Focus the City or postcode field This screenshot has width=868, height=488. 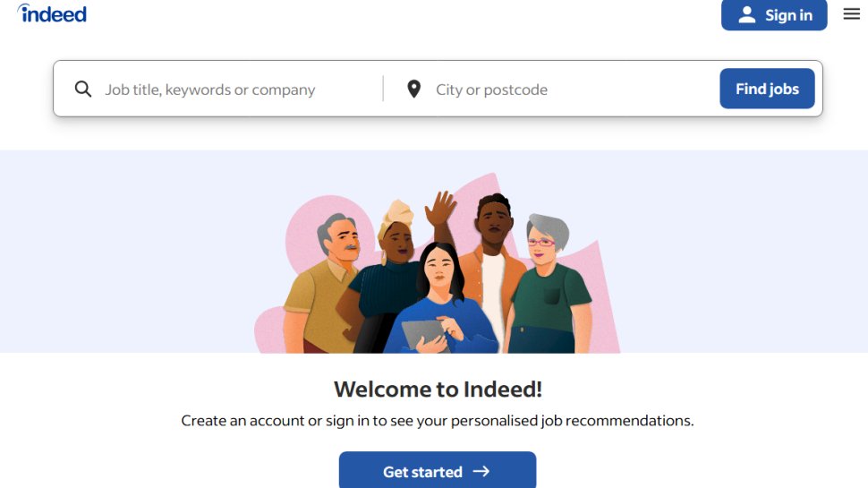tap(573, 90)
